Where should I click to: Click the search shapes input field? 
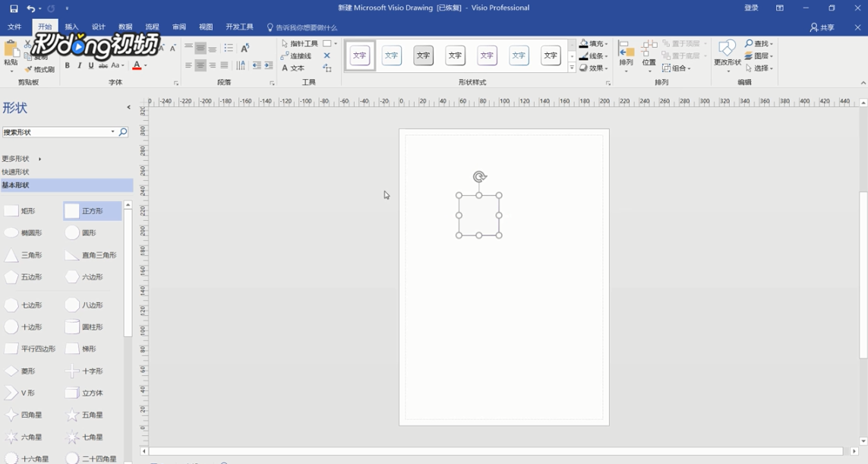tap(58, 132)
